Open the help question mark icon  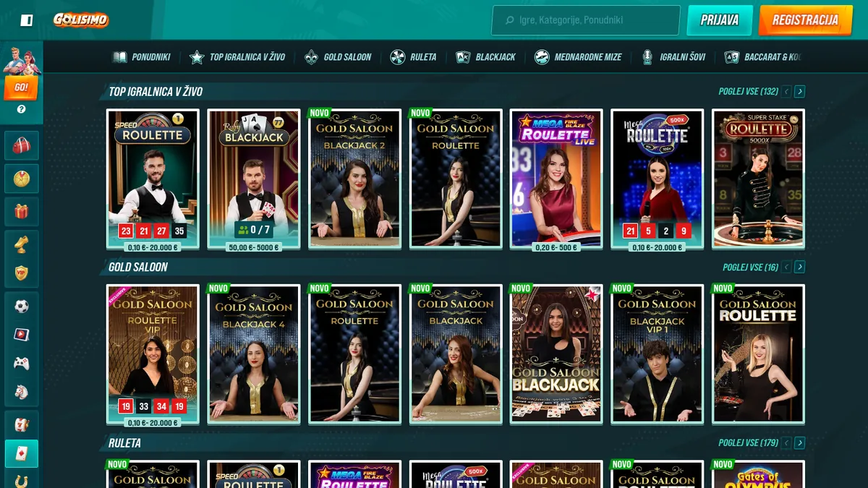pyautogui.click(x=22, y=109)
